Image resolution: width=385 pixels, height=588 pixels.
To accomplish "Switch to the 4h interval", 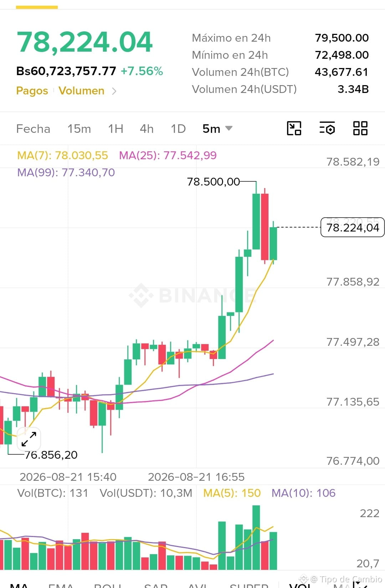I will (147, 129).
